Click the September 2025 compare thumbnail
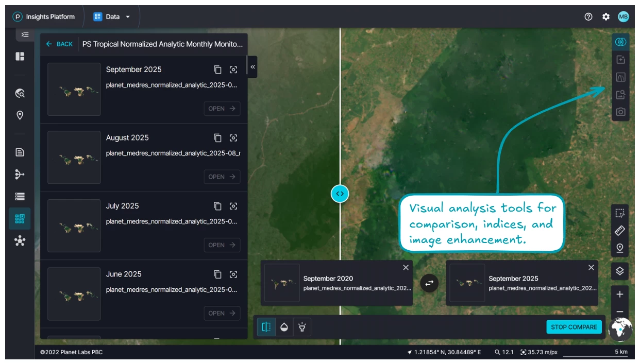The height and width of the screenshot is (364, 640). tap(467, 283)
